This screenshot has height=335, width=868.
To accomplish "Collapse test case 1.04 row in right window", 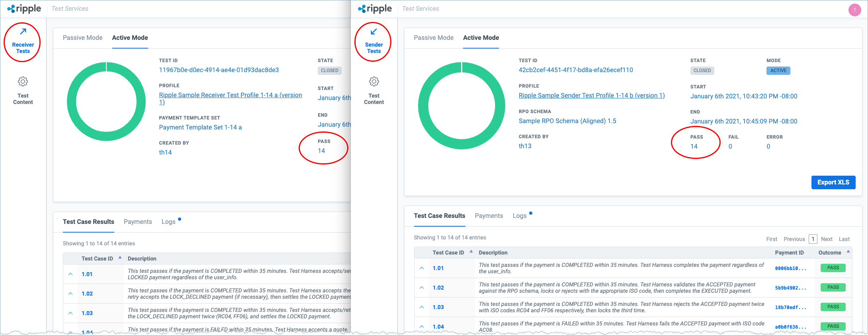I will pyautogui.click(x=422, y=327).
